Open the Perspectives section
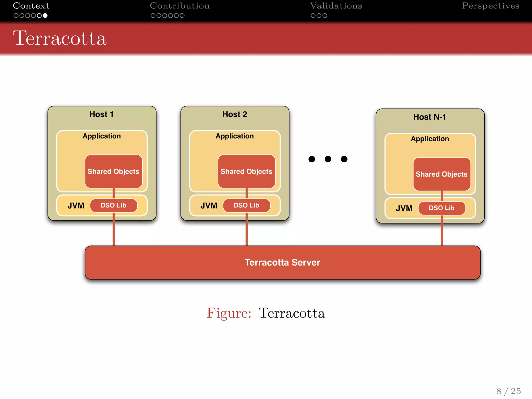The image size is (532, 399). (x=490, y=6)
